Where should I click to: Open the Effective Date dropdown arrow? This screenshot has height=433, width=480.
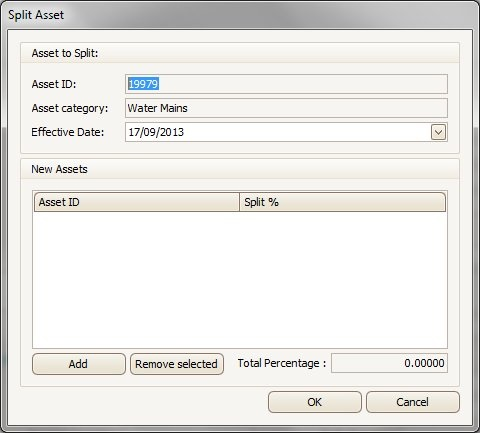click(438, 132)
